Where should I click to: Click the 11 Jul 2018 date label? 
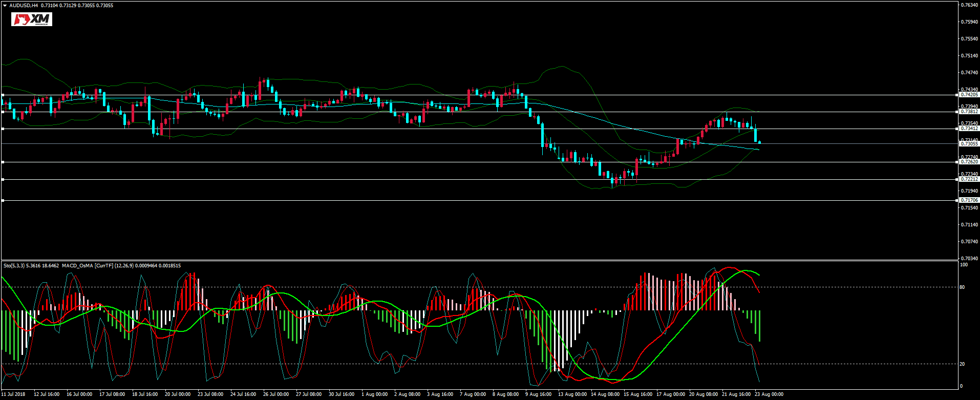13,394
